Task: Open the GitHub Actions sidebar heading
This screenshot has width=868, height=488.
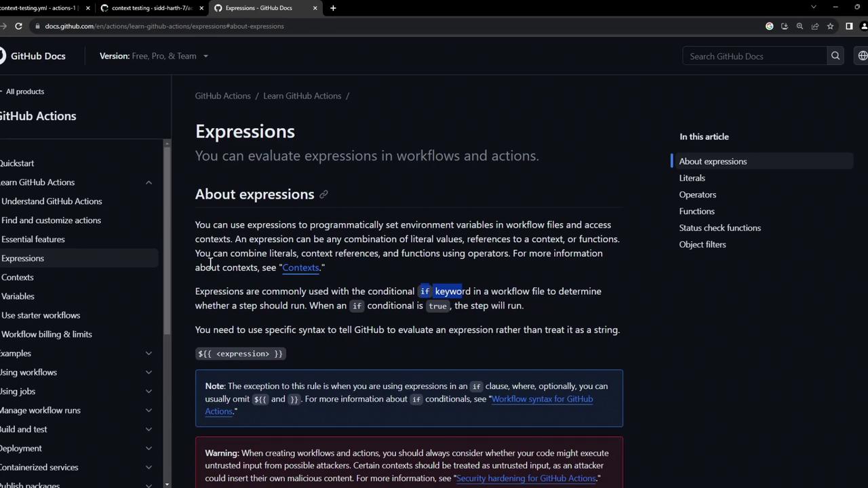Action: tap(37, 116)
